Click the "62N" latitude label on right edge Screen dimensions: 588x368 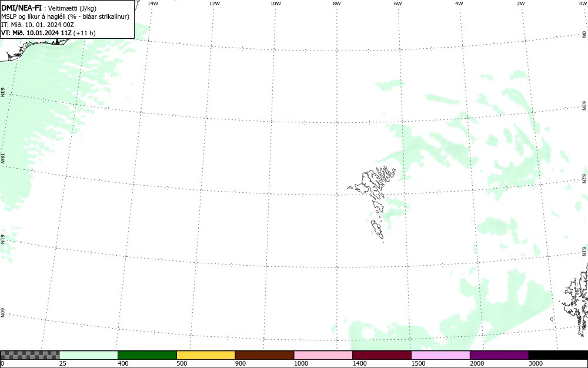(584, 179)
